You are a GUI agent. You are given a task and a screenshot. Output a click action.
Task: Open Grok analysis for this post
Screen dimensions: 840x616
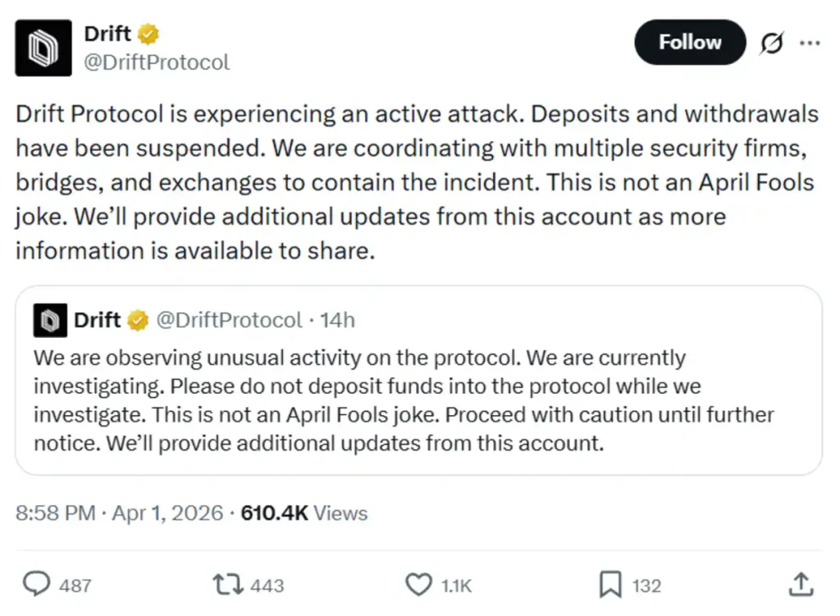(772, 43)
